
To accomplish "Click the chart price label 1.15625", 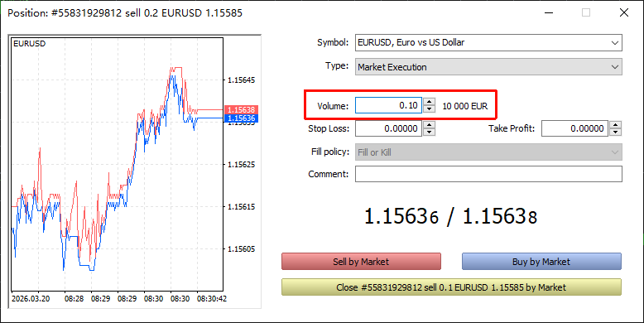I will coord(242,164).
